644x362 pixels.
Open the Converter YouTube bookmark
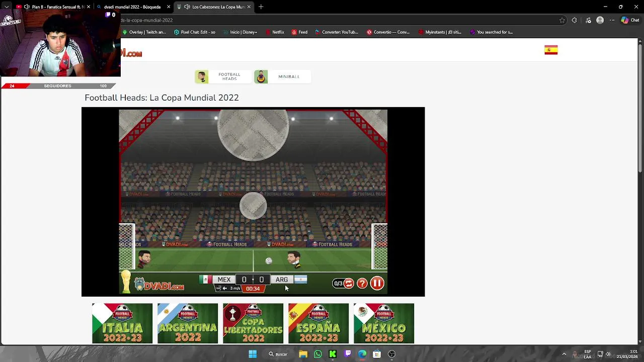tap(337, 32)
